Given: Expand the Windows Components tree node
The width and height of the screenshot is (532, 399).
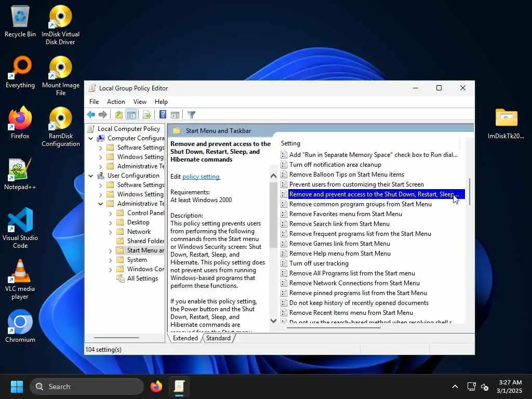Looking at the screenshot, I should pyautogui.click(x=110, y=270).
